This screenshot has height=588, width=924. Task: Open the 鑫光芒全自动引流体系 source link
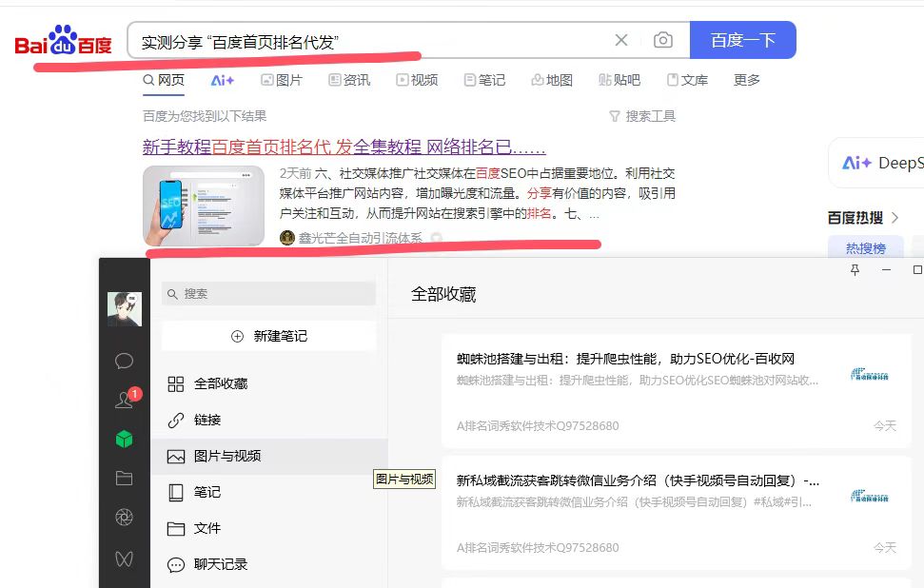[x=361, y=238]
